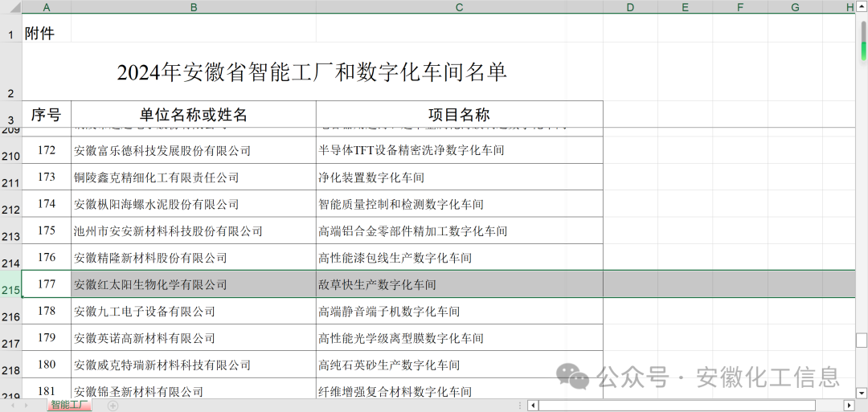Select row 1 header
Image resolution: width=868 pixels, height=412 pixels.
[x=10, y=28]
